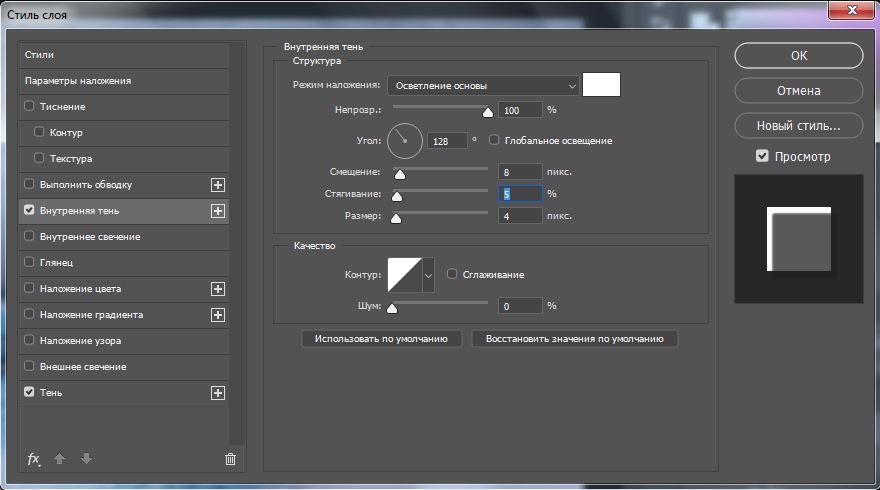Screen dimensions: 880x490
Task: Click plus icon next to Наложение цвета
Action: [x=218, y=289]
